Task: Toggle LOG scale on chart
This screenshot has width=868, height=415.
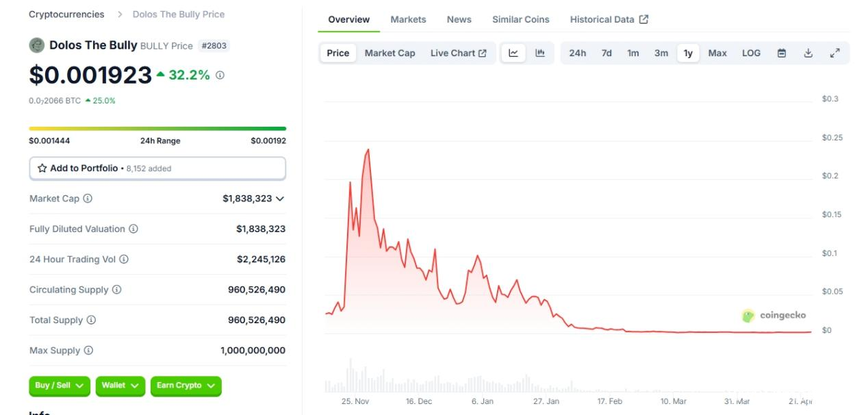Action: click(751, 53)
